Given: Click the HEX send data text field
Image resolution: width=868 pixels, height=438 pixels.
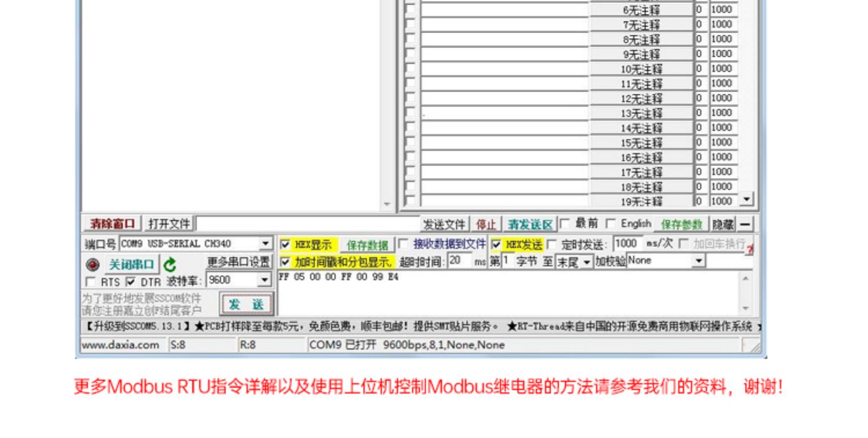Looking at the screenshot, I should coord(509,292).
